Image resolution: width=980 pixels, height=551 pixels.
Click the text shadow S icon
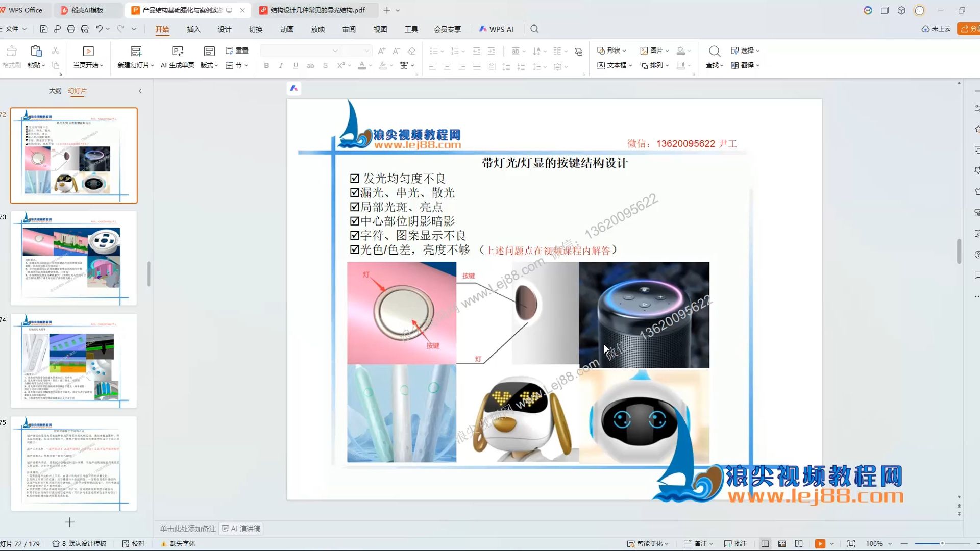(x=325, y=65)
